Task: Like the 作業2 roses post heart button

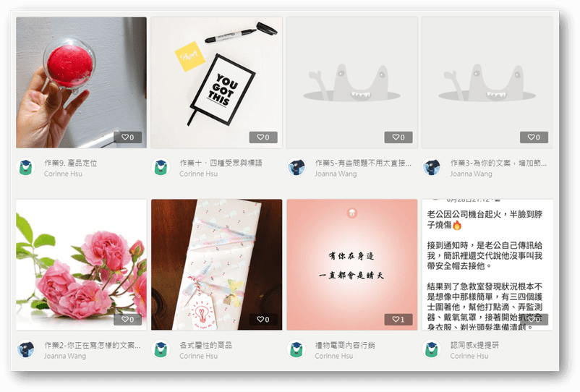Action: [127, 320]
